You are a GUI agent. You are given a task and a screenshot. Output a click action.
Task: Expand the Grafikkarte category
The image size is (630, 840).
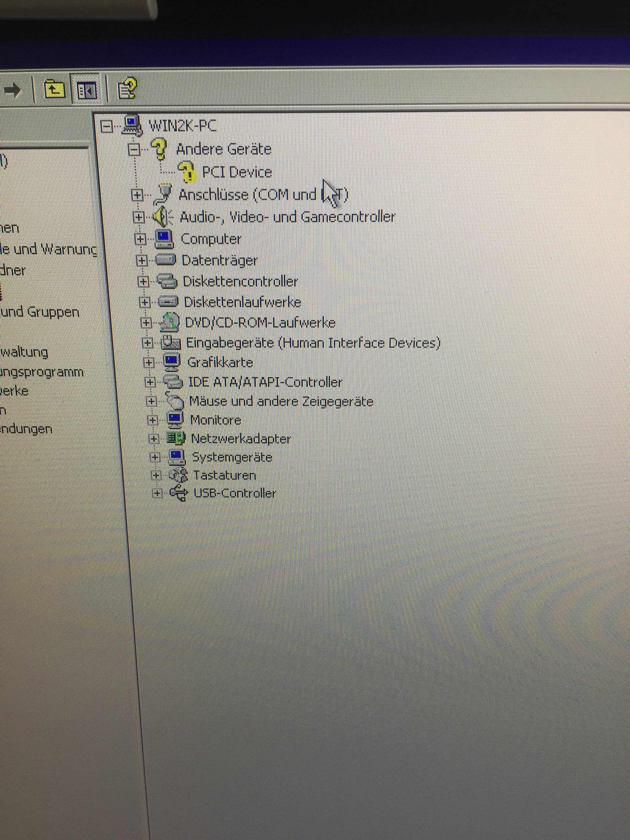(149, 363)
